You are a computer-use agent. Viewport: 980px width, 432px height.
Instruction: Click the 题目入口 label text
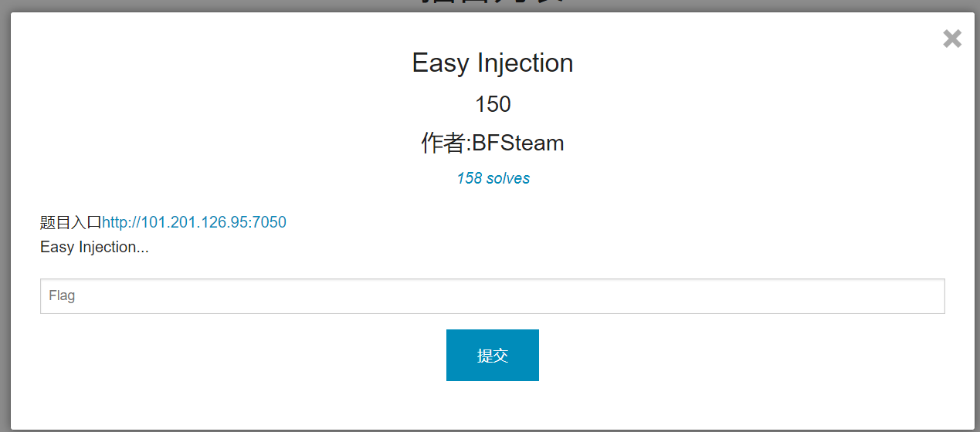[x=70, y=222]
